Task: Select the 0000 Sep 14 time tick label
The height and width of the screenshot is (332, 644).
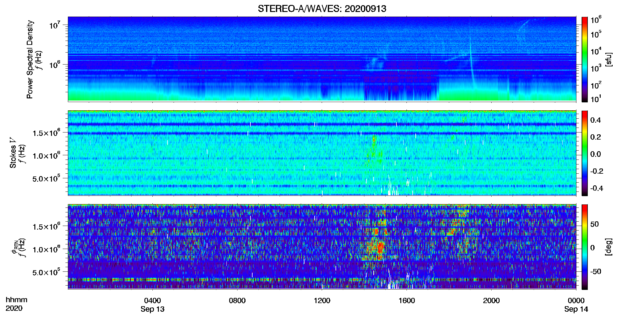Action: pos(576,305)
